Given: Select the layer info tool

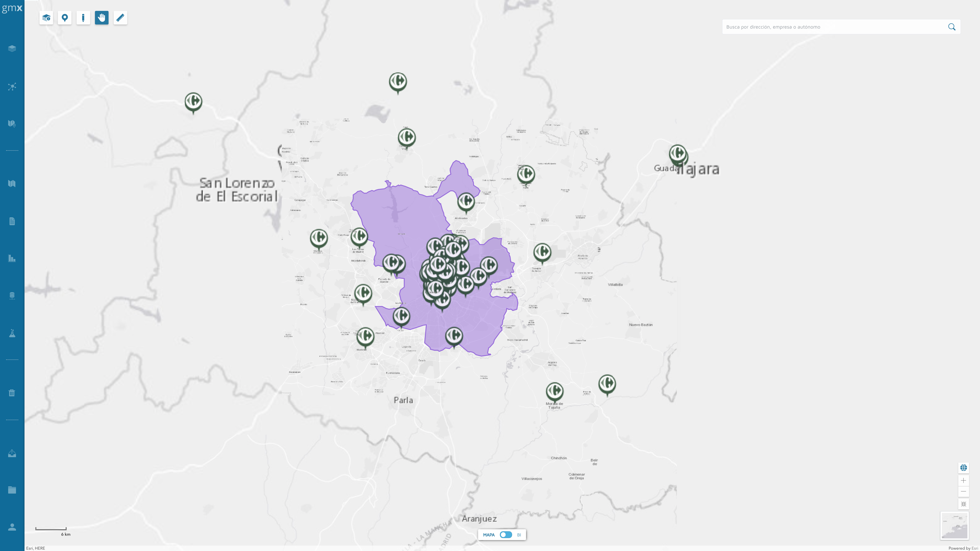Looking at the screenshot, I should click(46, 18).
